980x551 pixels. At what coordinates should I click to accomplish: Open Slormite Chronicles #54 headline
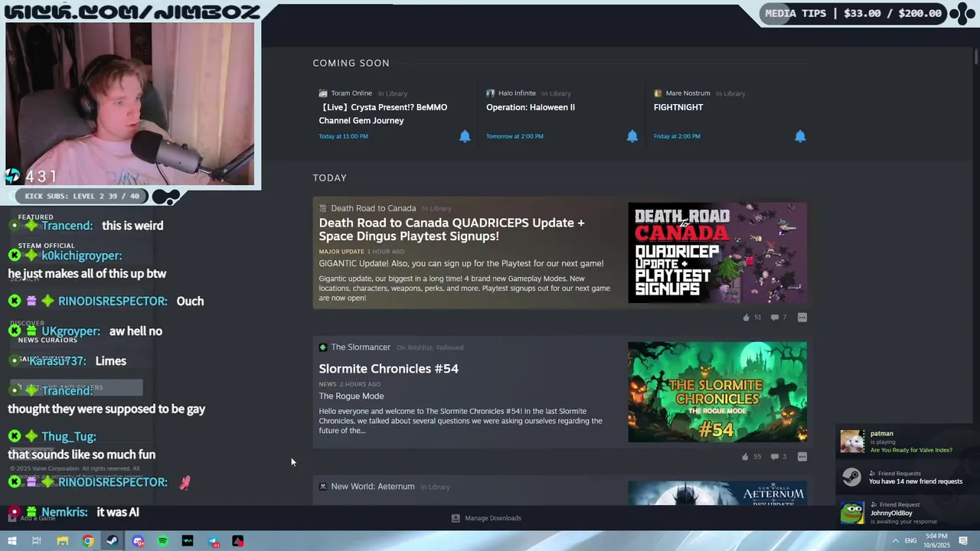point(389,369)
